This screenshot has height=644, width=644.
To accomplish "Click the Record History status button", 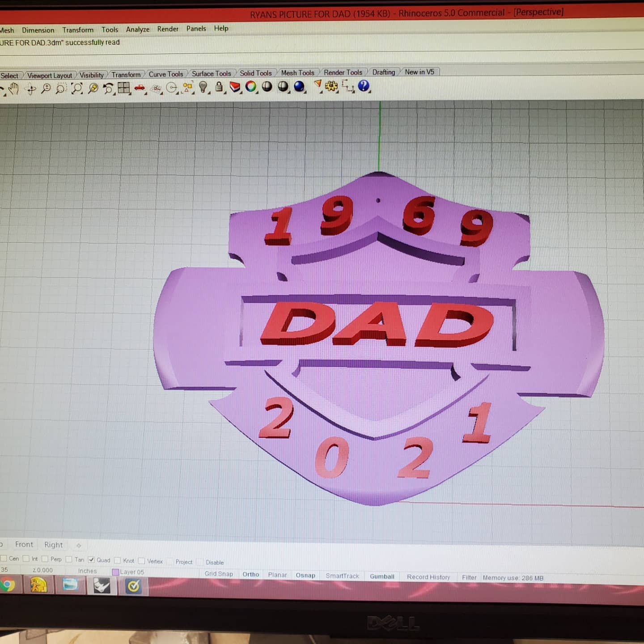I will point(428,577).
